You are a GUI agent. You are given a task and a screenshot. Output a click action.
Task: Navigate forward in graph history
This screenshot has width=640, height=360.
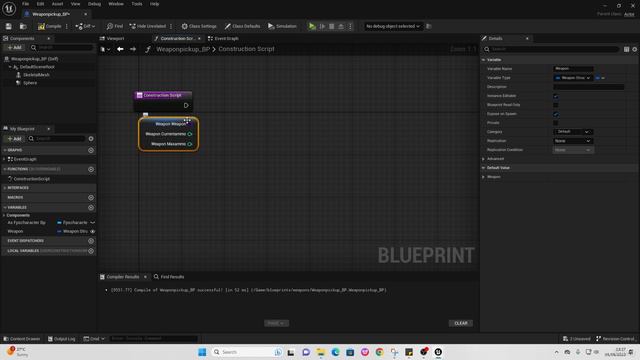pyautogui.click(x=133, y=49)
